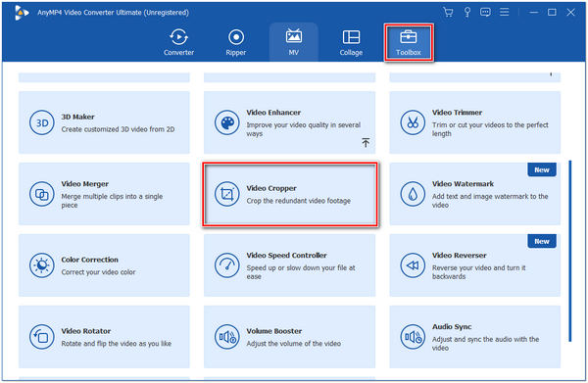Click the Video Reverser rewind icon
This screenshot has width=588, height=383.
(x=413, y=265)
